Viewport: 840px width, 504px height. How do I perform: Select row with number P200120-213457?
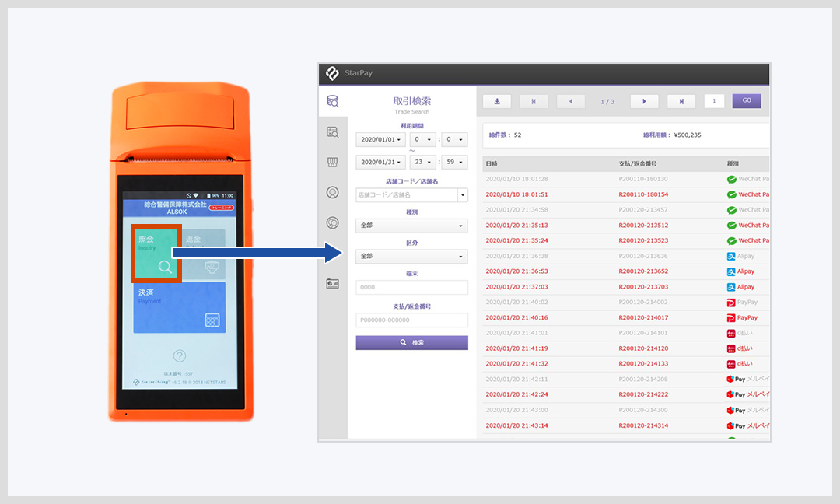(x=625, y=210)
